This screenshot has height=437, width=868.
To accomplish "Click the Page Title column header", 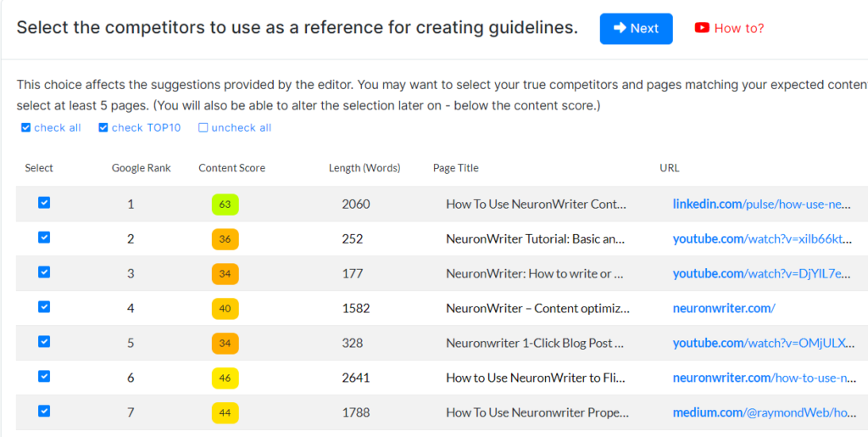I will [x=455, y=168].
